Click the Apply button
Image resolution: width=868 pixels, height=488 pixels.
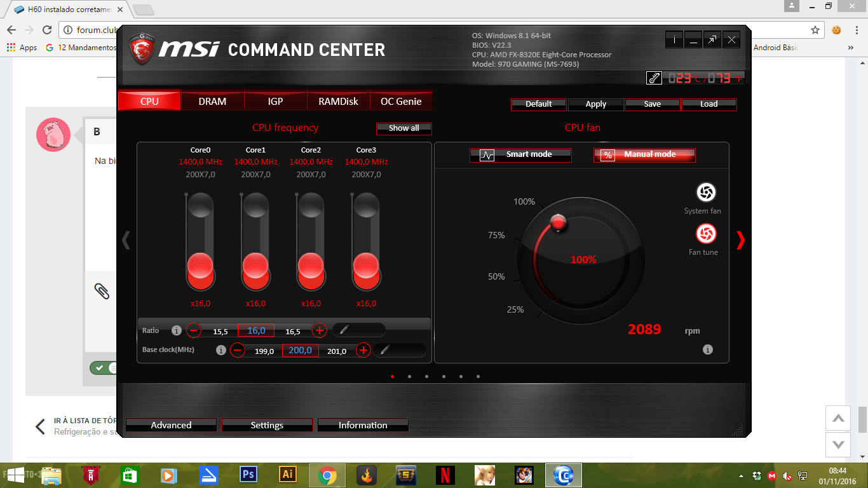[596, 104]
